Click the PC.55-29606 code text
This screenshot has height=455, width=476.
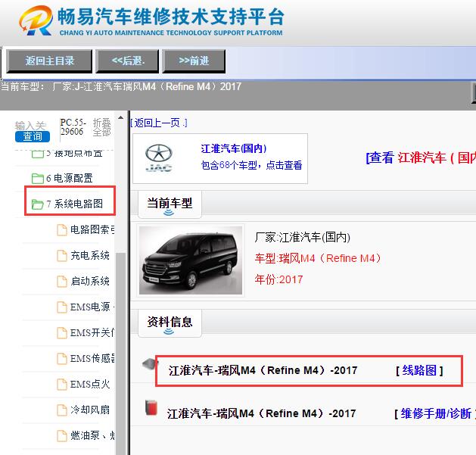(x=73, y=127)
